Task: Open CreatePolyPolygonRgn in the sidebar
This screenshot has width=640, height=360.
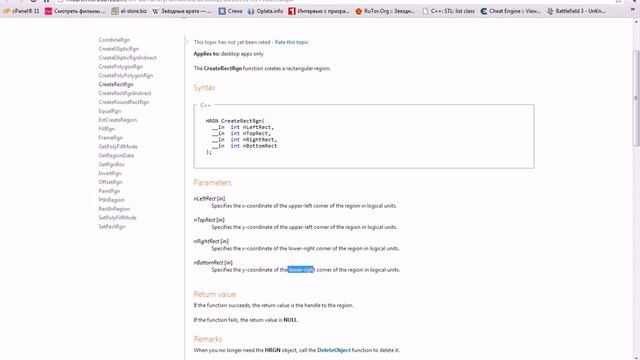Action: tap(126, 76)
